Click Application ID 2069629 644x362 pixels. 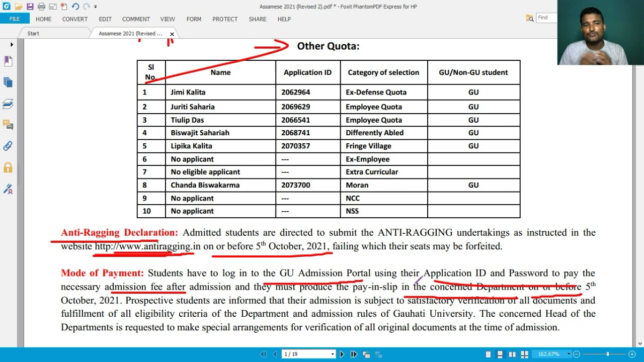pos(295,107)
